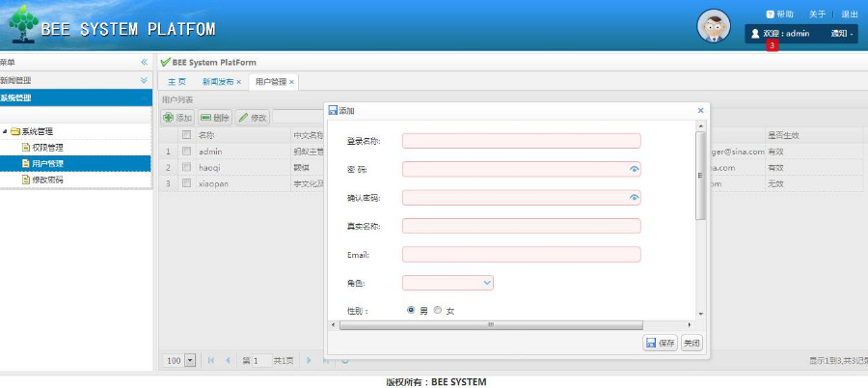Close the 用户管理 tab

point(291,82)
